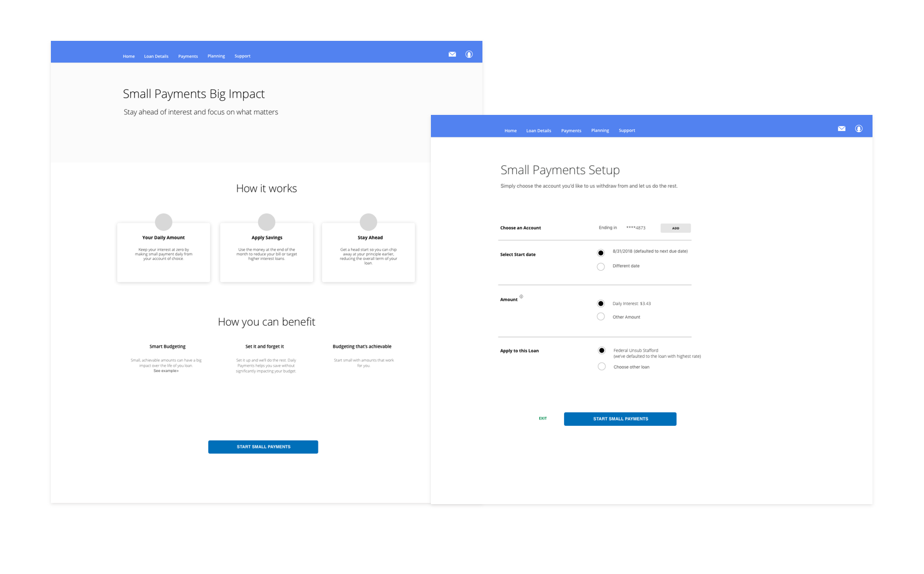Click START SMALL PAYMENTS on landing page
The width and height of the screenshot is (924, 574).
(263, 447)
